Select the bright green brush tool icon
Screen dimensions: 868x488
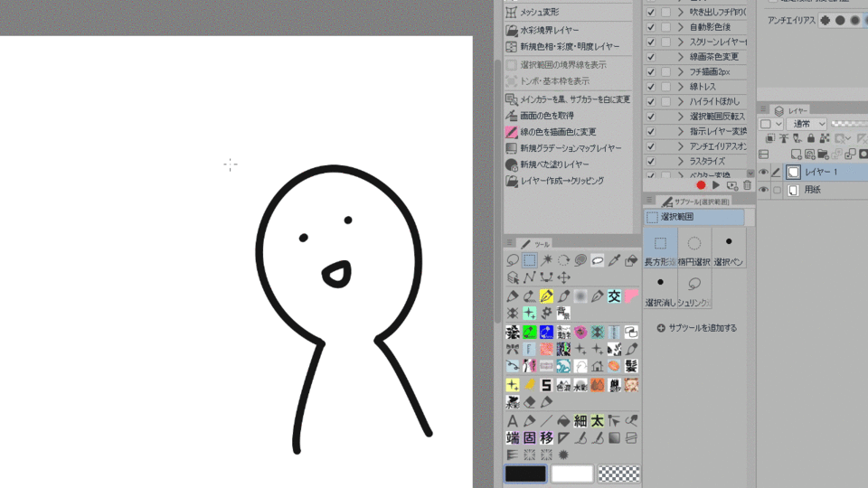(x=530, y=332)
